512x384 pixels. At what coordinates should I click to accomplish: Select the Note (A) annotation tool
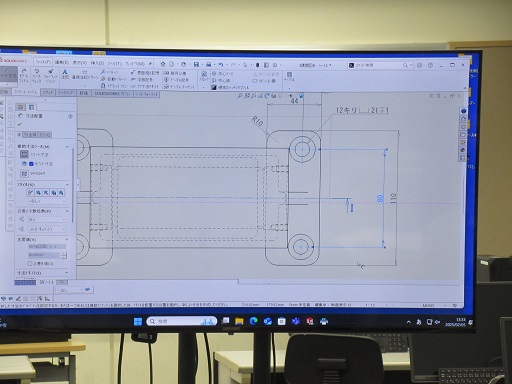pos(65,74)
